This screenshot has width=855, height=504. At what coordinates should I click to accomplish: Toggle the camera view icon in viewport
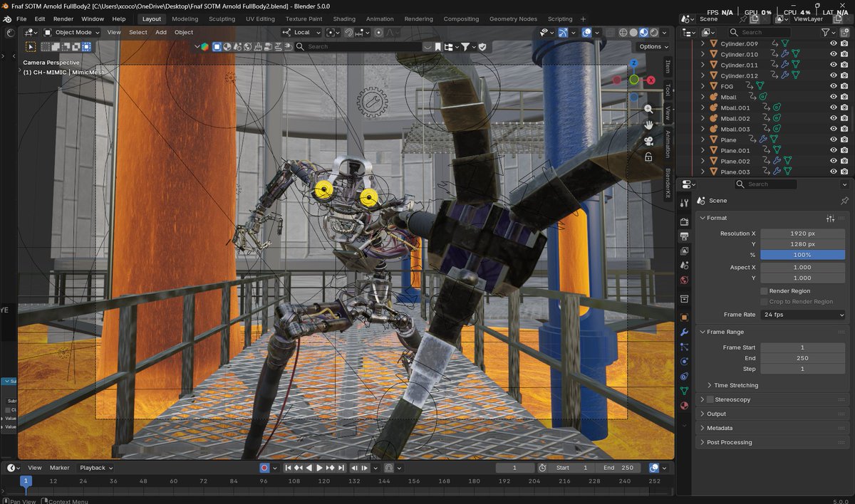[x=648, y=140]
